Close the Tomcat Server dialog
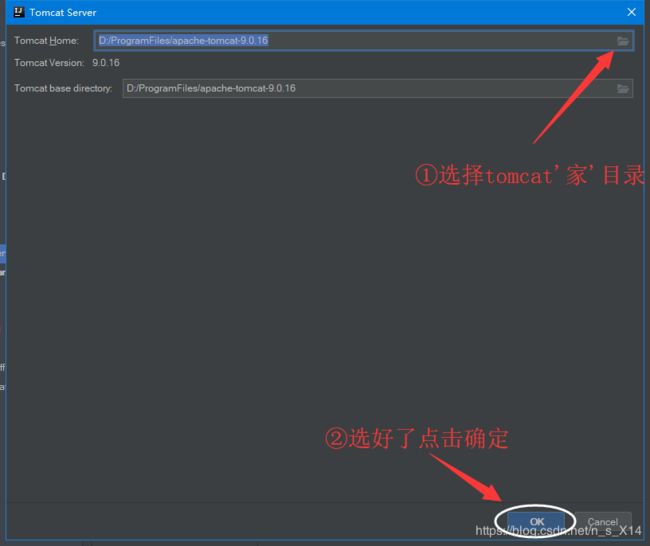 coord(631,12)
